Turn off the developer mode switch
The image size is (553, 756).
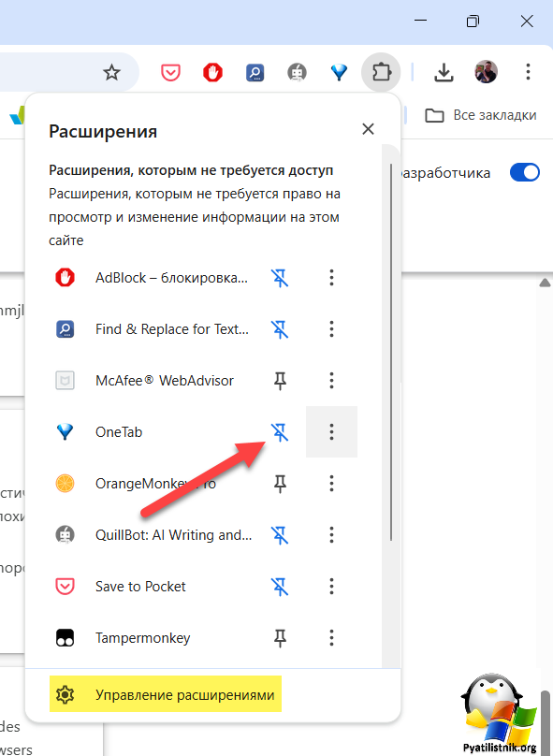(x=525, y=172)
